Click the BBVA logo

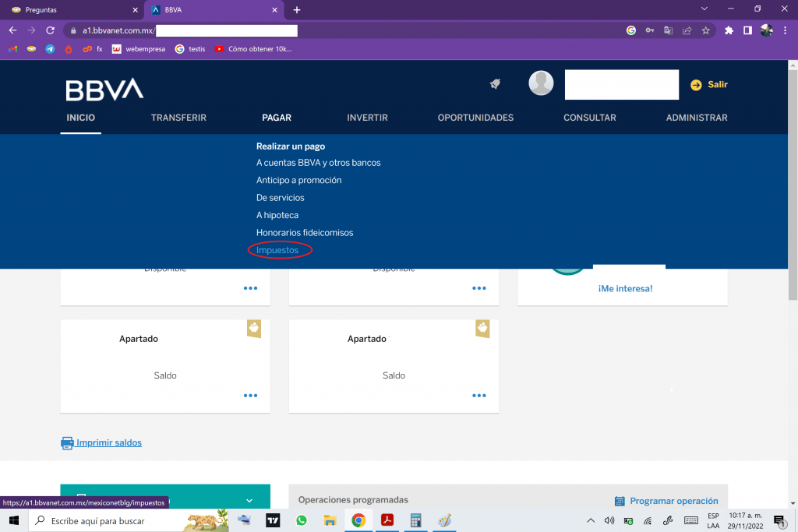pos(104,90)
